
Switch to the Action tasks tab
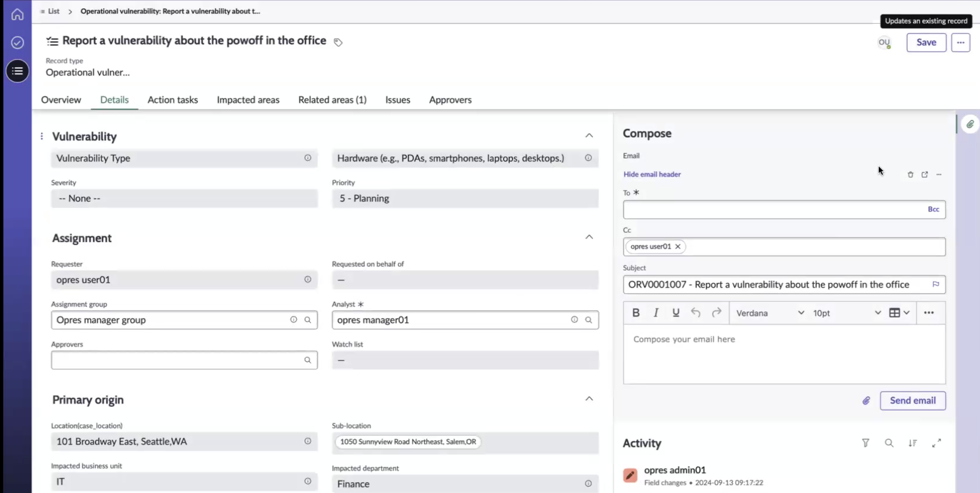173,100
